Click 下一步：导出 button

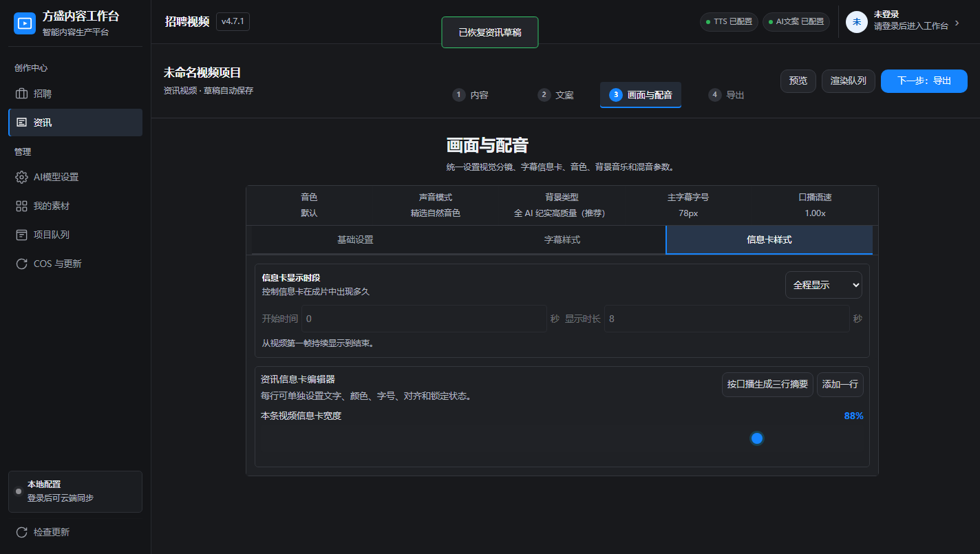[924, 81]
